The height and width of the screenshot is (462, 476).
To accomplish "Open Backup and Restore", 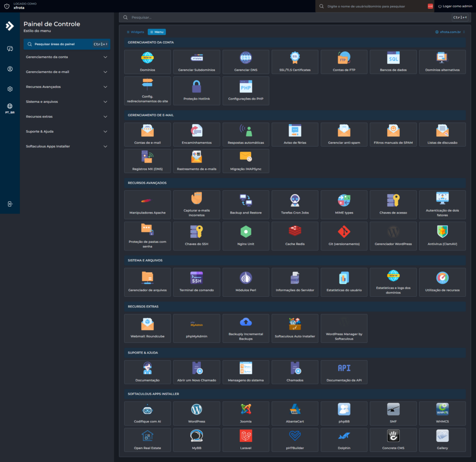I will tap(245, 205).
